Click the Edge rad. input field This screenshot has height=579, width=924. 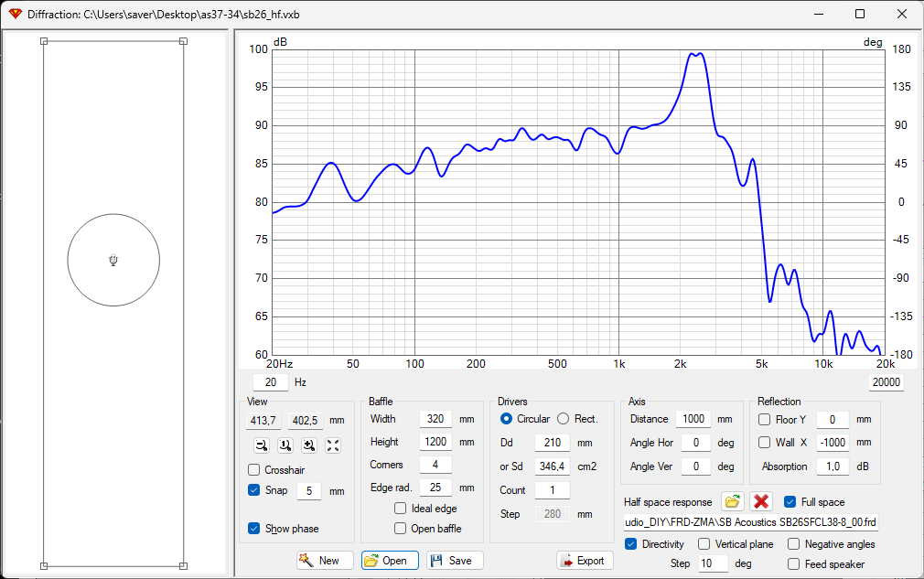(x=435, y=488)
